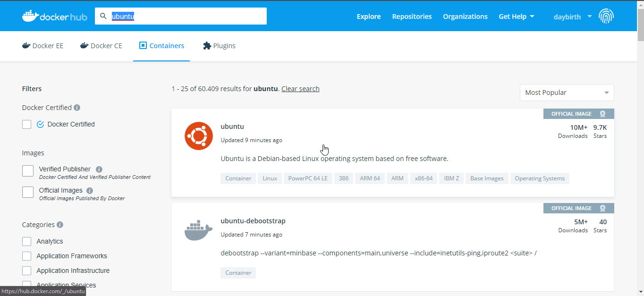Open the Most Popular sort dropdown
The width and height of the screenshot is (644, 296).
click(567, 93)
